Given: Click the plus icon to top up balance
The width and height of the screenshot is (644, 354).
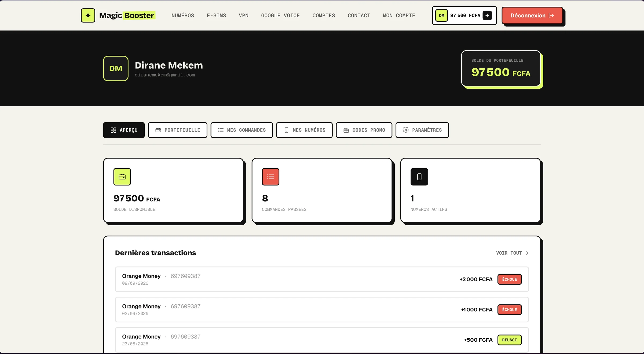Looking at the screenshot, I should [x=487, y=15].
